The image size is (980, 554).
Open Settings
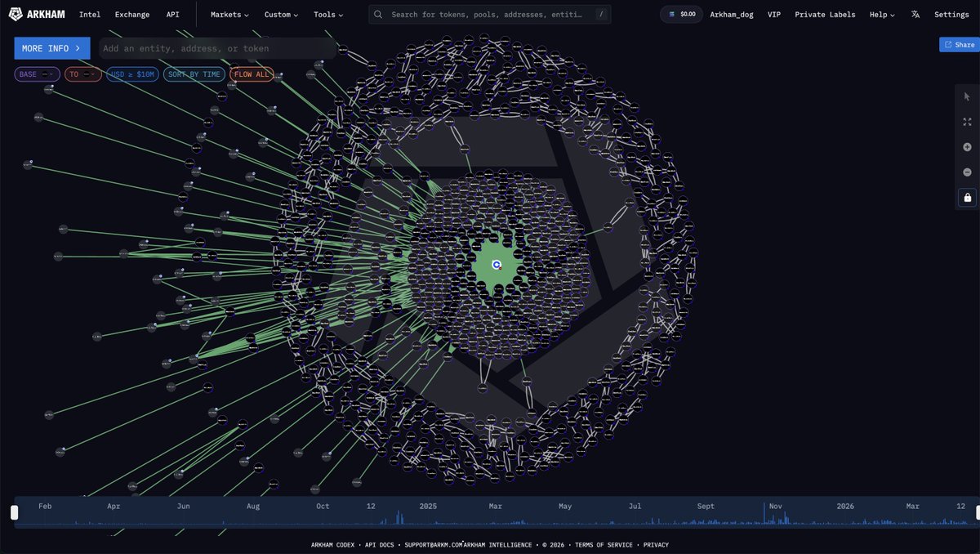pyautogui.click(x=951, y=15)
